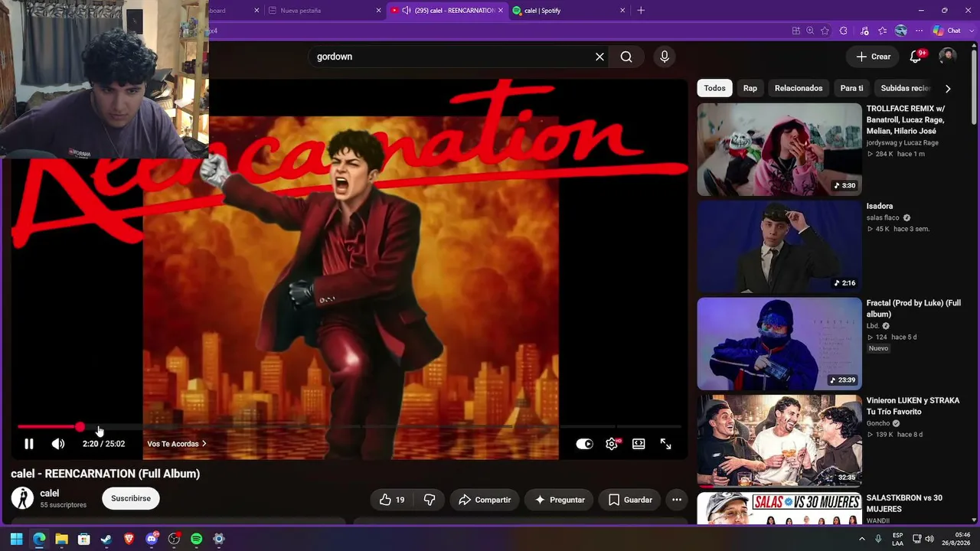Seek on the red video progress bar
The width and height of the screenshot is (980, 551).
[349, 426]
